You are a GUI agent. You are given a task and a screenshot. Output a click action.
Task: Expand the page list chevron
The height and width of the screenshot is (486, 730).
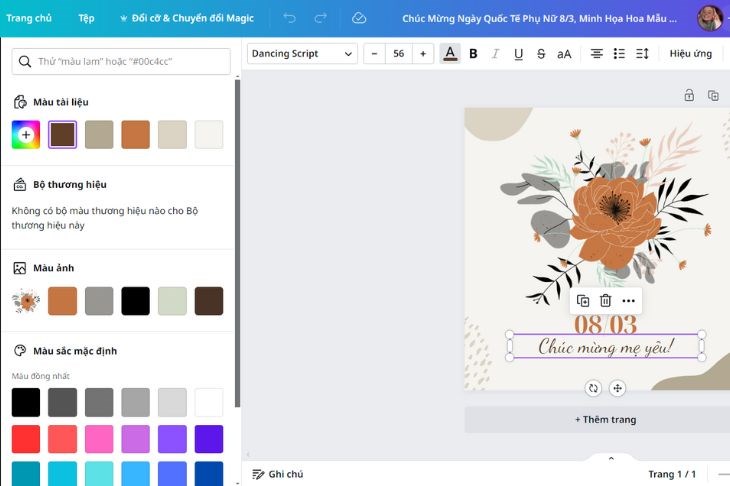coord(611,458)
